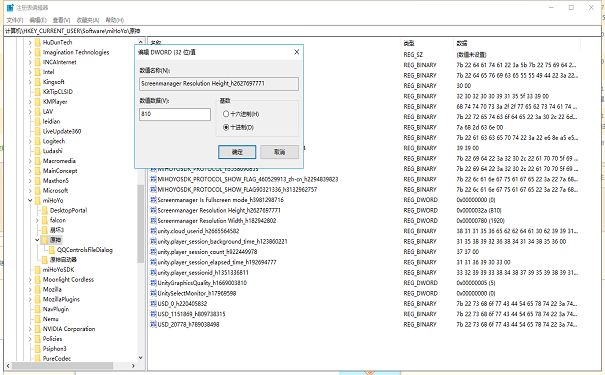This screenshot has width=605, height=375.
Task: Click the icon of Screenmanager Resolution Height value
Action: pos(153,210)
